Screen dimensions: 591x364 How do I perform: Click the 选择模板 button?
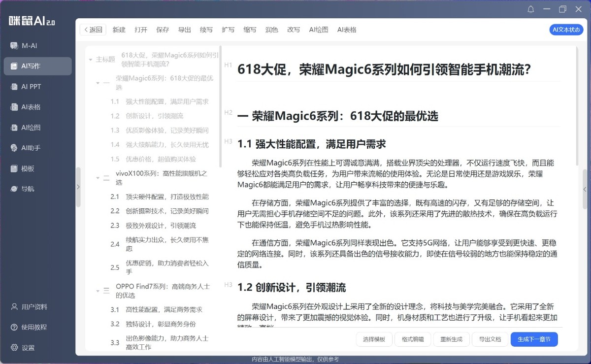(374, 339)
